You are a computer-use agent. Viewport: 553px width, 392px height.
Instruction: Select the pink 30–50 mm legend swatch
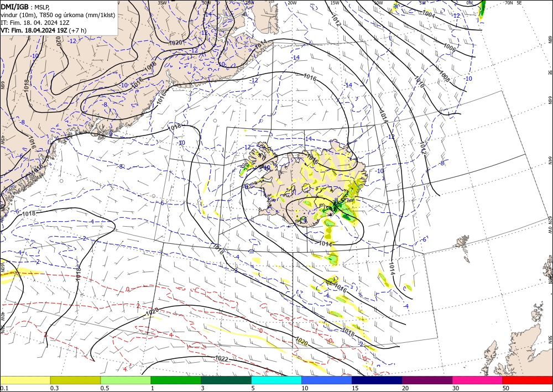pos(478,380)
